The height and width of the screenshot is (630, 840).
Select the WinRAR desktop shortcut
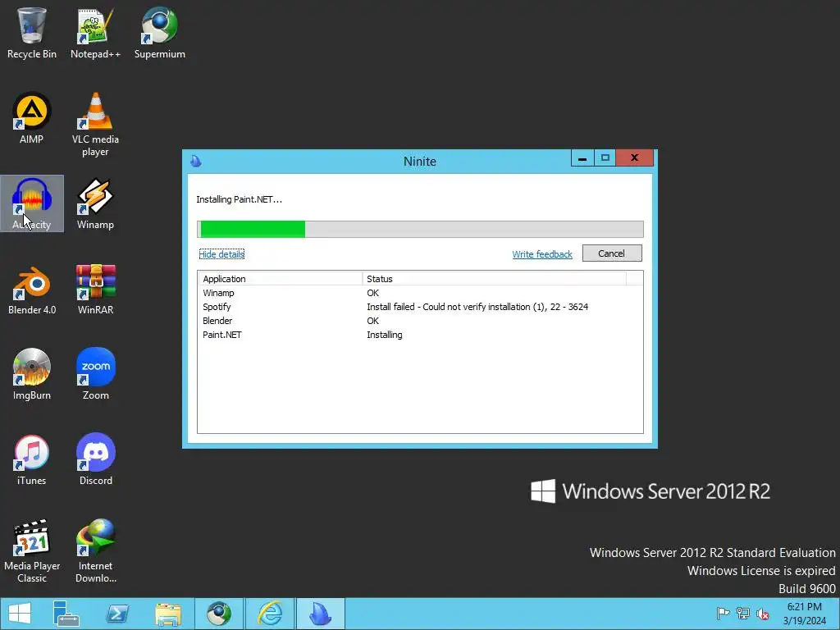[95, 290]
